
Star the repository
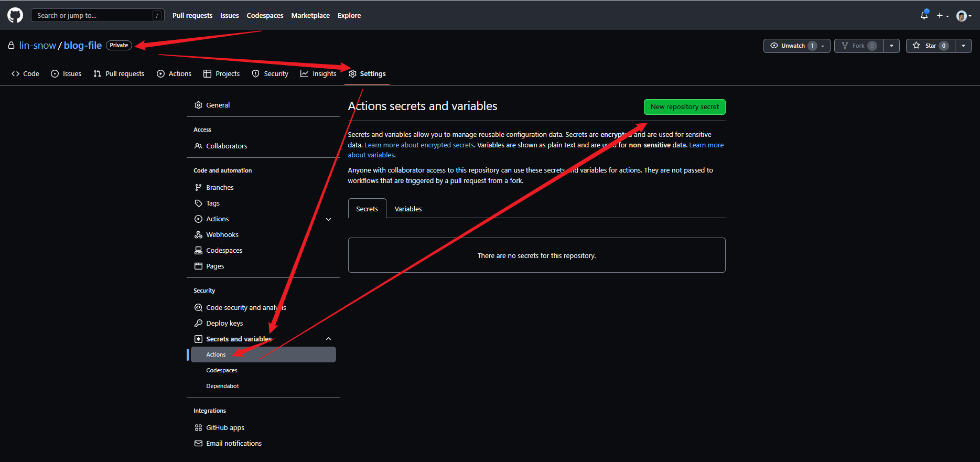pyautogui.click(x=930, y=46)
